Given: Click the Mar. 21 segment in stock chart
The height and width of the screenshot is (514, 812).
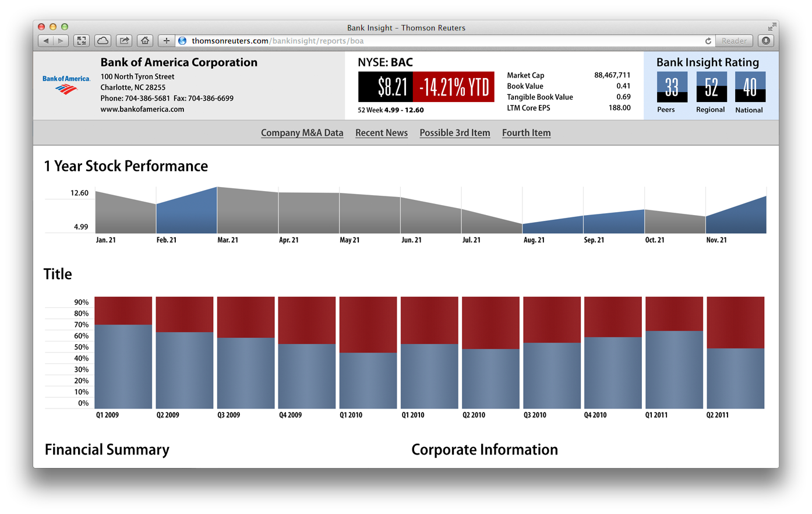Looking at the screenshot, I should [x=248, y=212].
